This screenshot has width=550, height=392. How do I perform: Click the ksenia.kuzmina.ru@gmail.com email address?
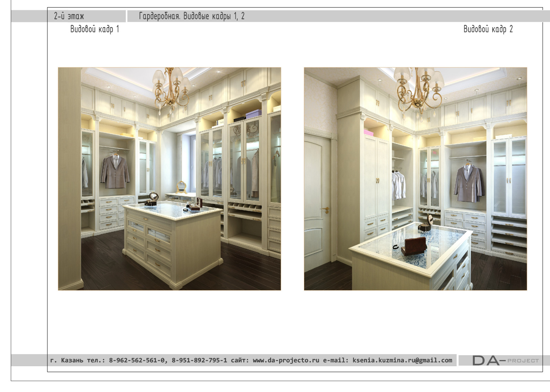402,360
